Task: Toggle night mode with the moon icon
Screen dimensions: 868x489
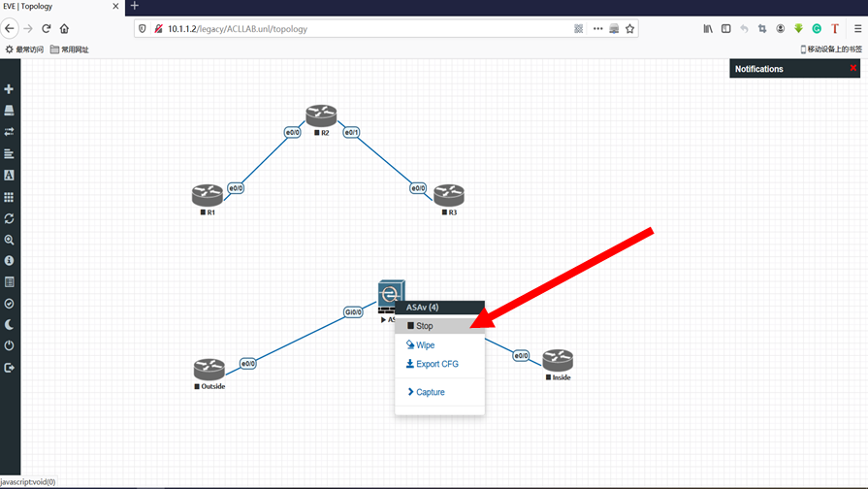Action: [9, 325]
